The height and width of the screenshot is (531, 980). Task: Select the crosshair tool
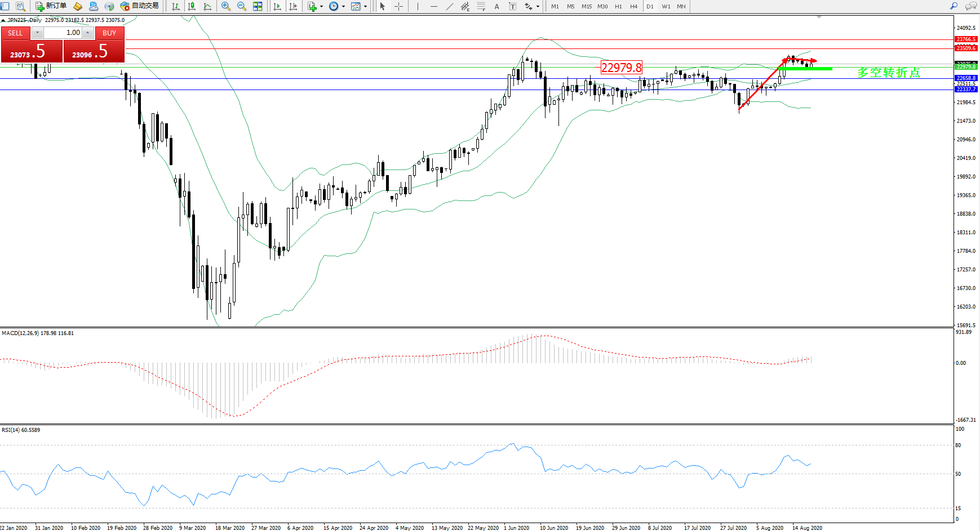[398, 6]
